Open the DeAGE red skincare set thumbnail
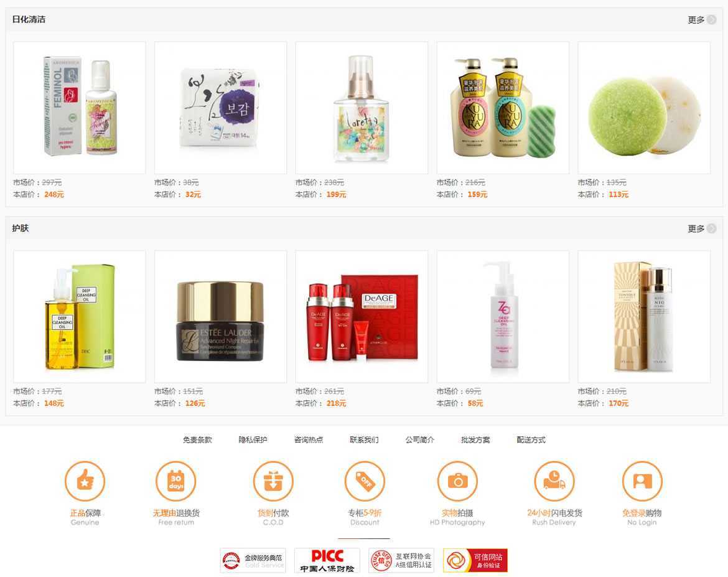This screenshot has height=577, width=728. pyautogui.click(x=362, y=317)
